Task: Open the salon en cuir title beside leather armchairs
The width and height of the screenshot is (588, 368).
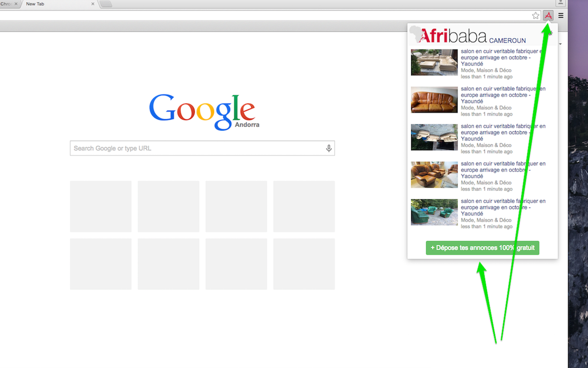Action: click(503, 170)
